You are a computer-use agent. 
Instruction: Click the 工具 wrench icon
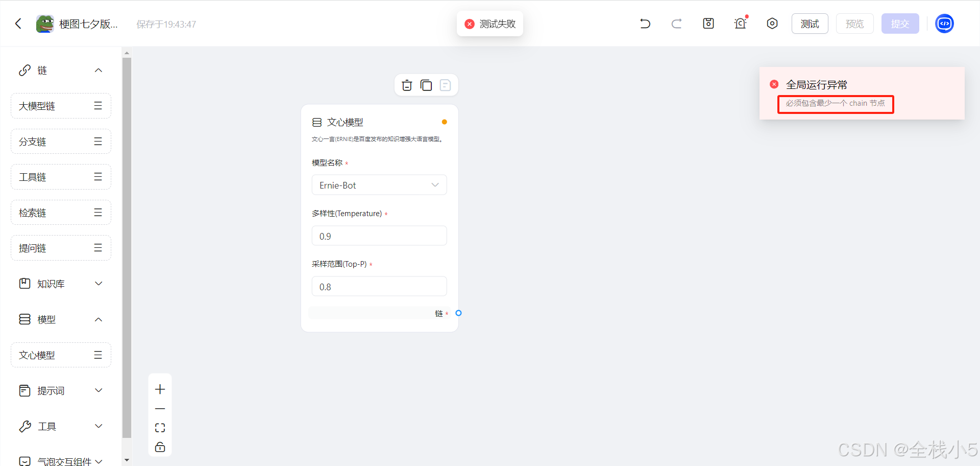pos(25,426)
